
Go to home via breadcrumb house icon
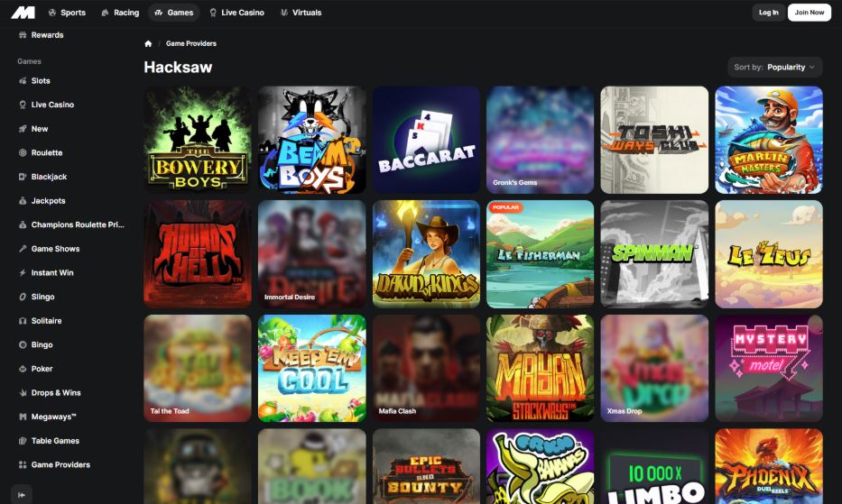(148, 43)
